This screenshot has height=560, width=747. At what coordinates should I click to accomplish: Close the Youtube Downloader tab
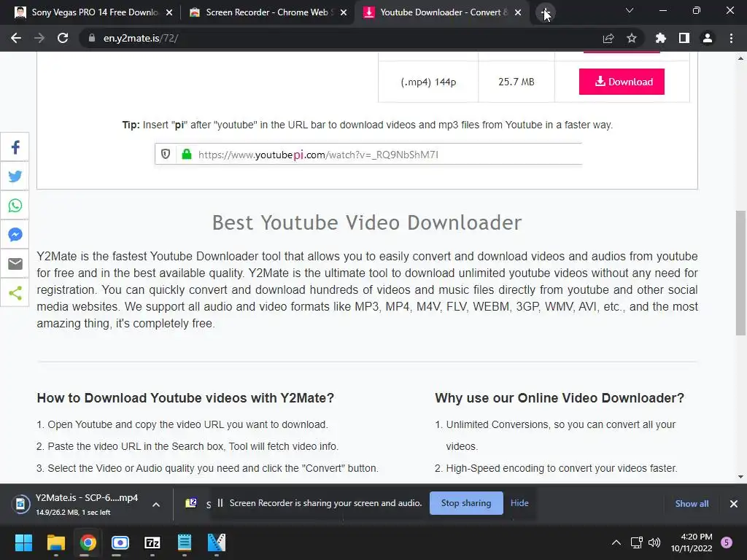(518, 12)
